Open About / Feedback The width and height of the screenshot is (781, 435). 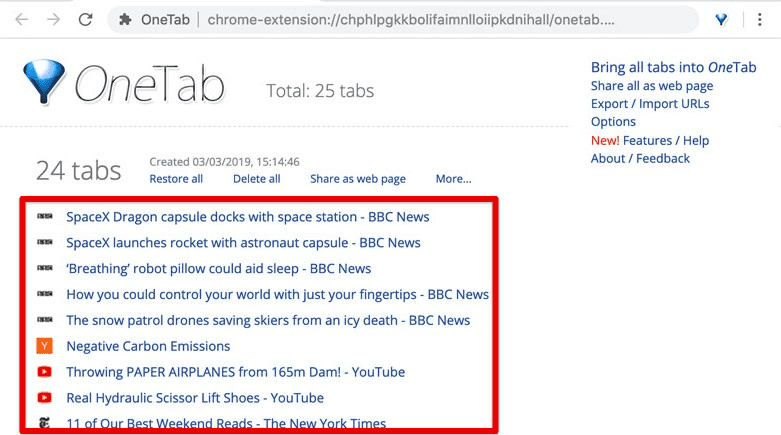pyautogui.click(x=640, y=158)
